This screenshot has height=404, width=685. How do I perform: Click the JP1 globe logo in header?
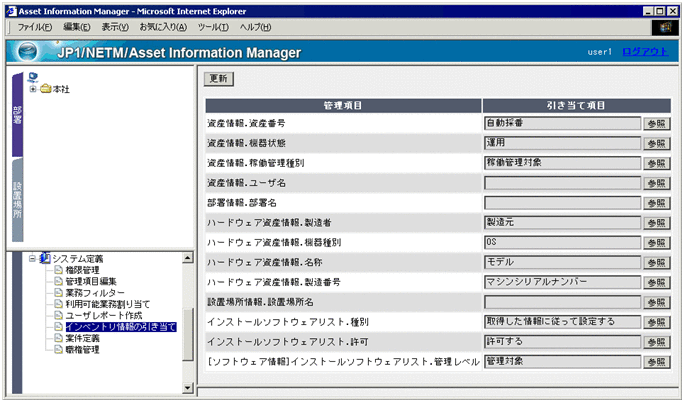28,52
